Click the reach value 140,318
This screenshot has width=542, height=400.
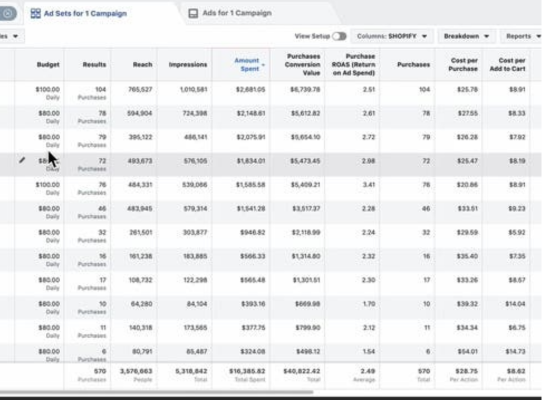(x=141, y=328)
